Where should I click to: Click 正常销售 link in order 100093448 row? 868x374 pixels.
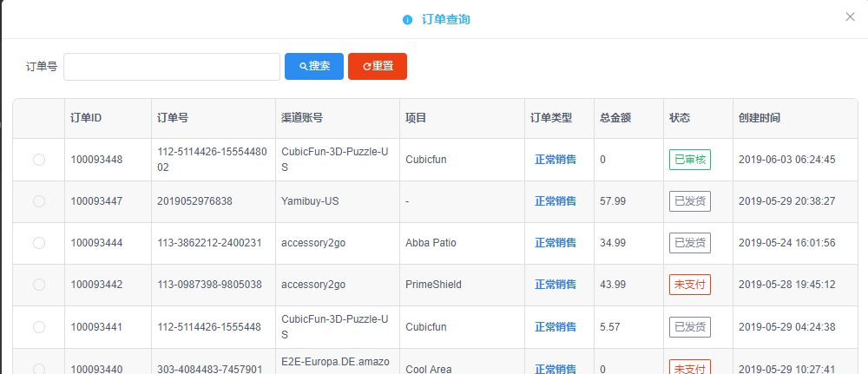click(x=556, y=160)
